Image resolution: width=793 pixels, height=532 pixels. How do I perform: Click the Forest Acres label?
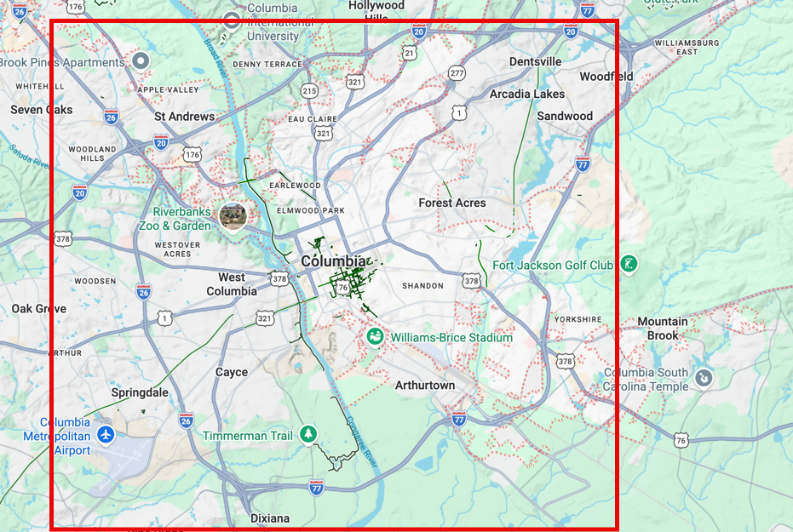point(452,203)
